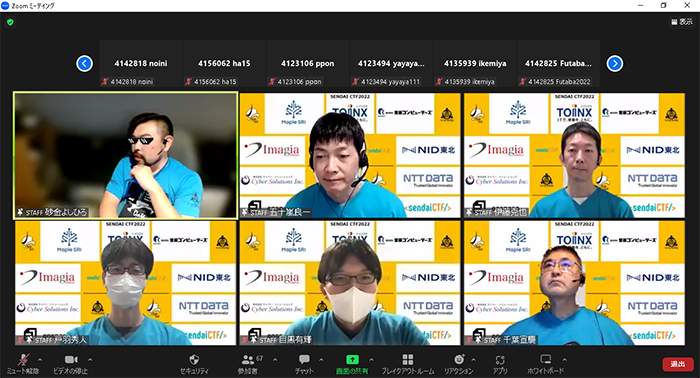Screen dimensions: 700x378
Task: Select the highlighted STAFF 砂金よしひろ video tile
Action: pos(125,155)
